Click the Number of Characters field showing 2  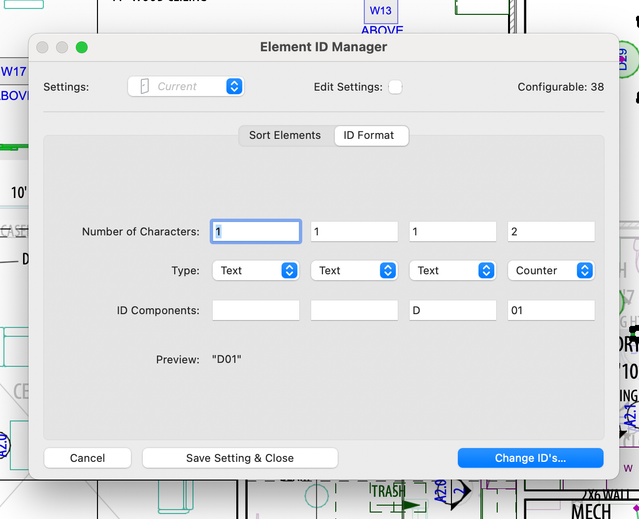tap(551, 231)
